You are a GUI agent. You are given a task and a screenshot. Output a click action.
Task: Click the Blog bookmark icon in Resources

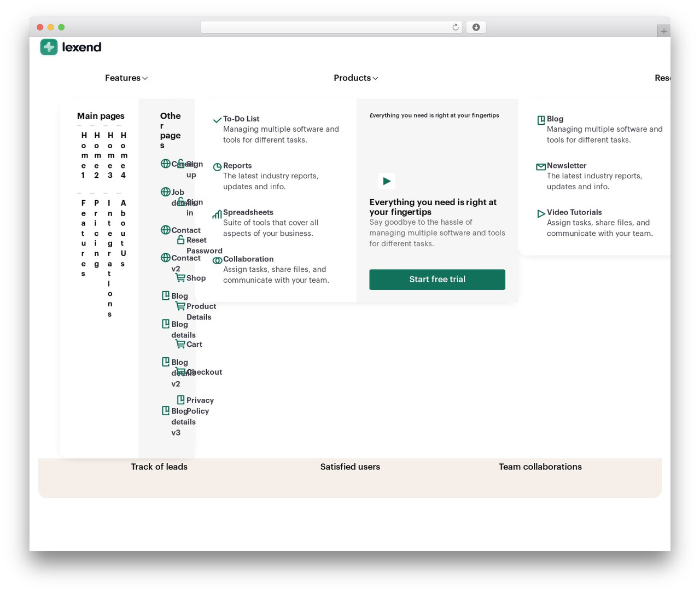pyautogui.click(x=541, y=120)
